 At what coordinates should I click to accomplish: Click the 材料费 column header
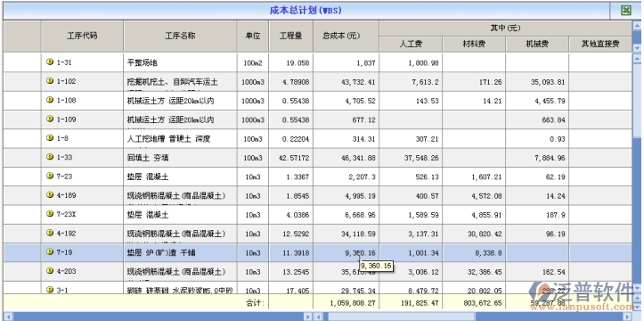[474, 44]
